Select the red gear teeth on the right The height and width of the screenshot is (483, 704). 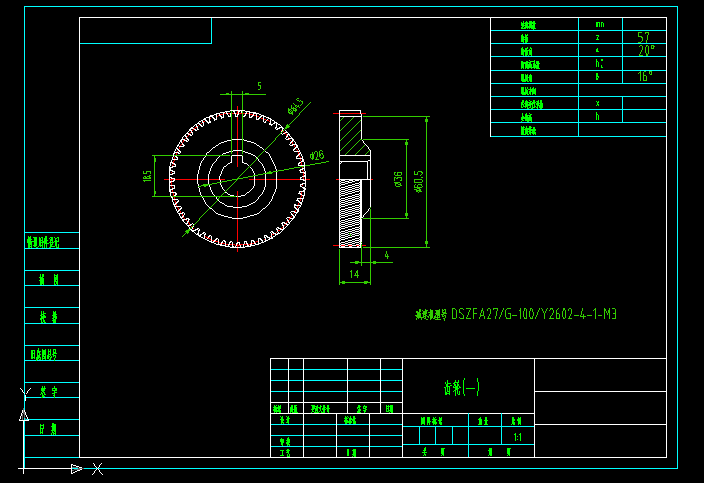[x=298, y=160]
